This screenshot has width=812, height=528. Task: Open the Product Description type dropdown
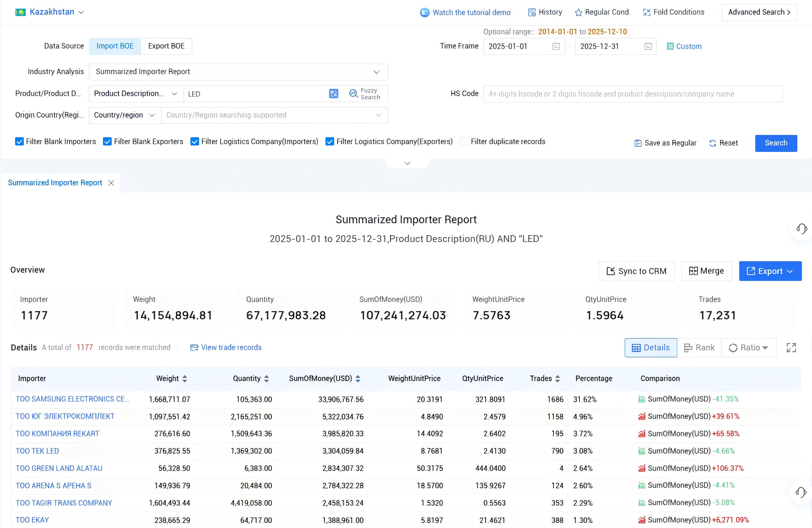click(x=136, y=94)
